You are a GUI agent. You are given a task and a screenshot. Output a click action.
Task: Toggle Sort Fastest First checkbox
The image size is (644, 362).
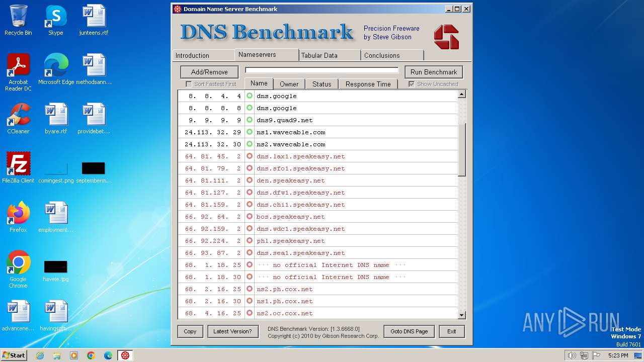click(189, 84)
